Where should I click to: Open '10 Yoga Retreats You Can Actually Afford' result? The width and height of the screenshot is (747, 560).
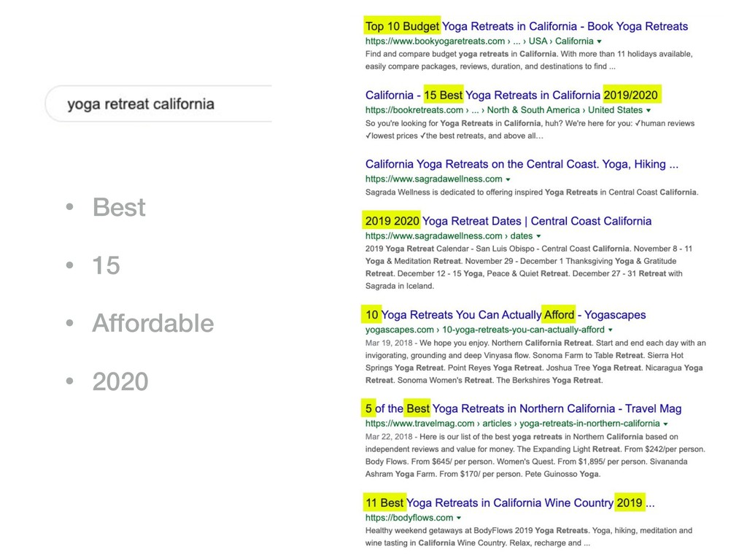[506, 315]
